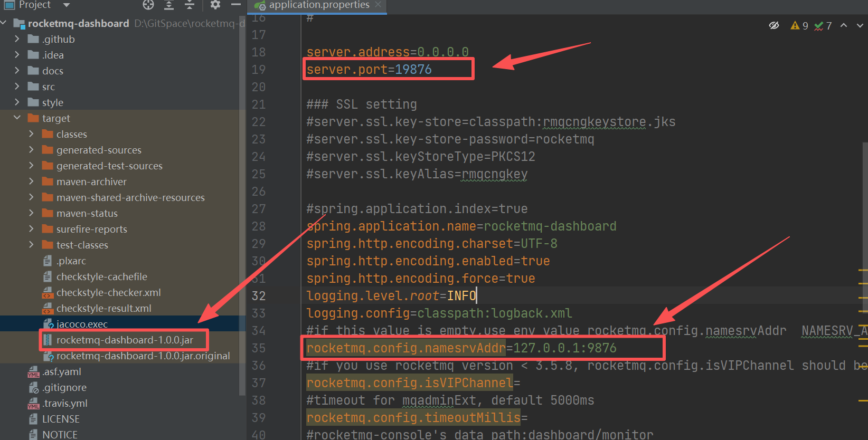Image resolution: width=868 pixels, height=440 pixels.
Task: Expand the docs folder
Action: point(17,71)
